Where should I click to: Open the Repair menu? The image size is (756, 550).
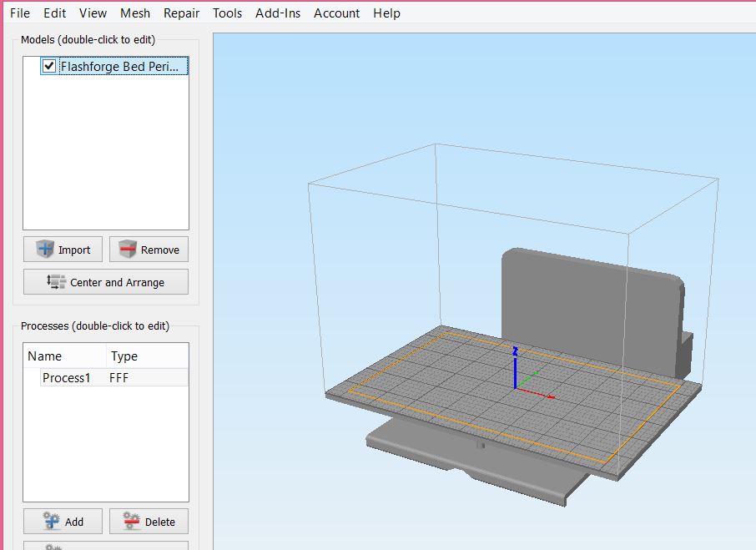tap(181, 13)
